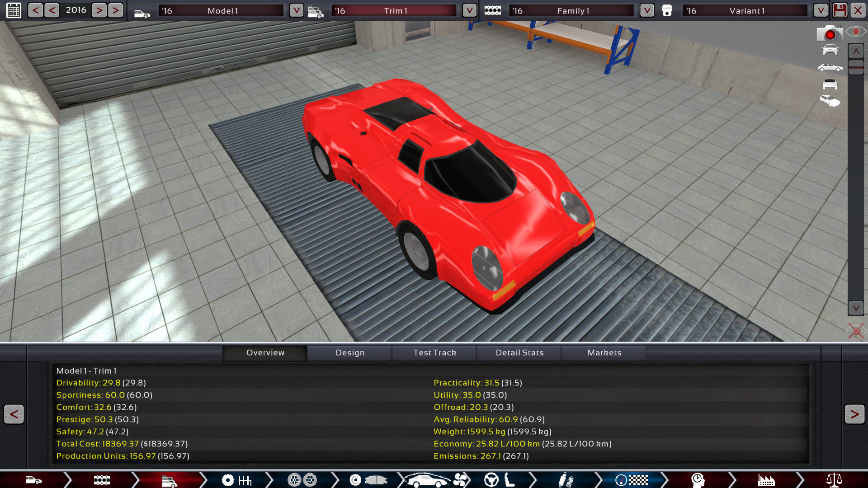Expand the Trim 1 dropdown
This screenshot has width=868, height=488.
pos(469,10)
